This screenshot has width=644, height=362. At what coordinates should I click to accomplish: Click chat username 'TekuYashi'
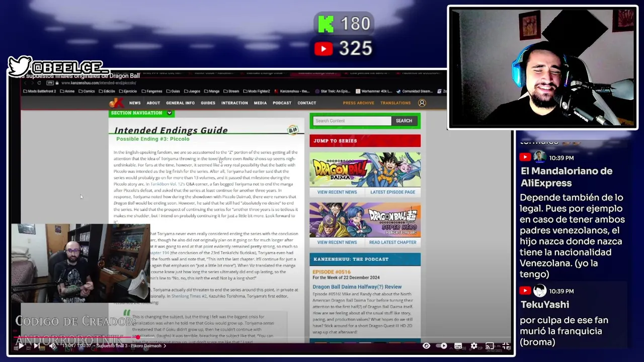coord(544,305)
